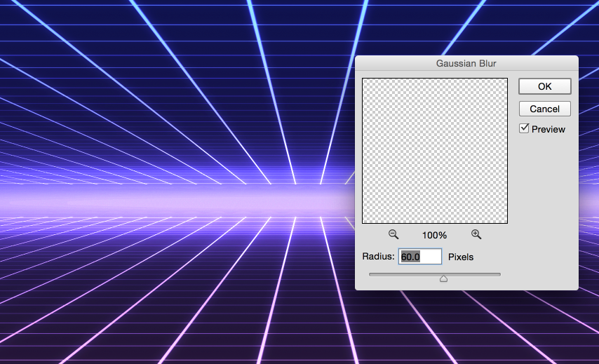Viewport: 599px width, 364px height.
Task: Zoom out the blur preview
Action: (393, 234)
